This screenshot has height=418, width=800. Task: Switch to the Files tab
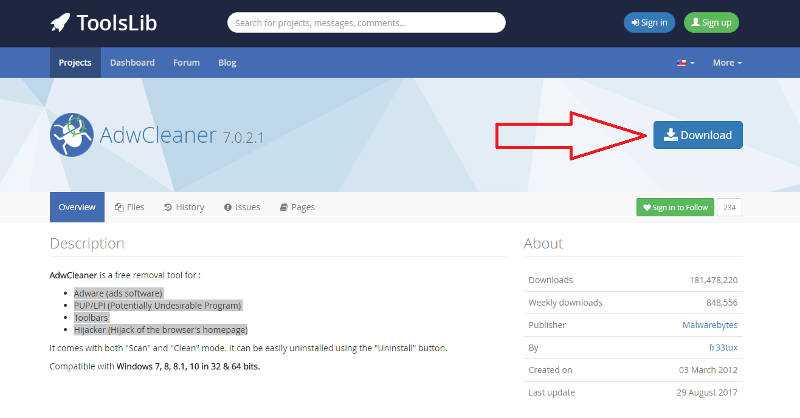(x=130, y=207)
